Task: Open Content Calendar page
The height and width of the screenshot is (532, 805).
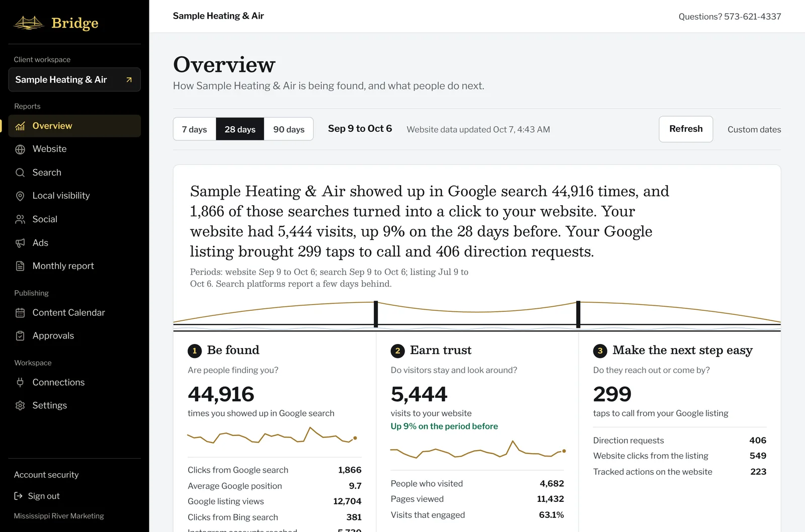Action: 74,312
